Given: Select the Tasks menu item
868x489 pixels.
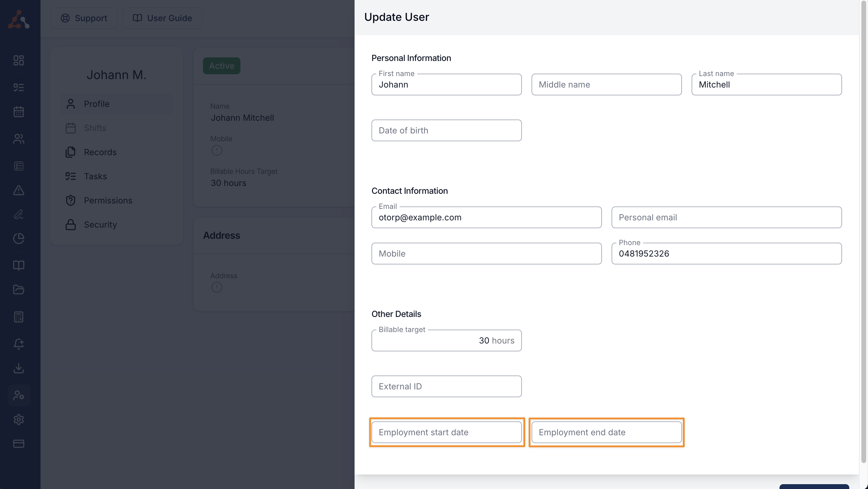Looking at the screenshot, I should coord(117,177).
